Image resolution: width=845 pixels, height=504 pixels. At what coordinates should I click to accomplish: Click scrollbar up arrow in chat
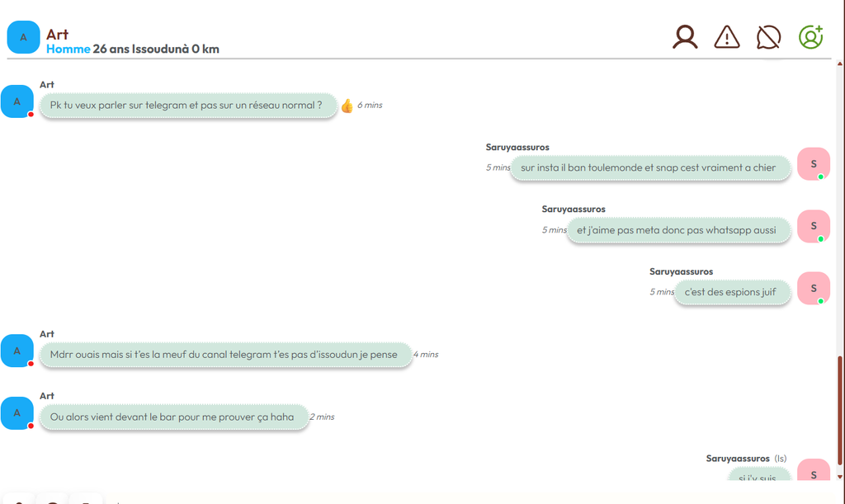(x=839, y=64)
